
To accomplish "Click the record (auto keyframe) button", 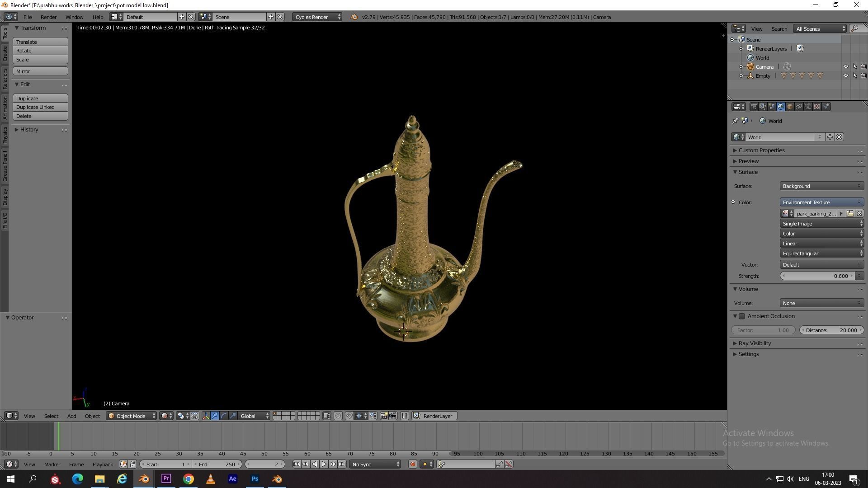I will [412, 465].
